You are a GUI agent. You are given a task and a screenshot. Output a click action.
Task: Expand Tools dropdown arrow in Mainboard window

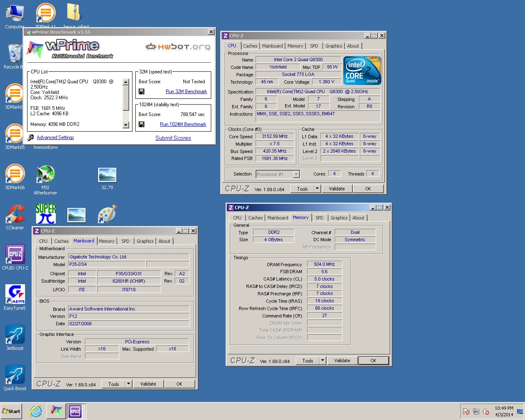pos(128,384)
